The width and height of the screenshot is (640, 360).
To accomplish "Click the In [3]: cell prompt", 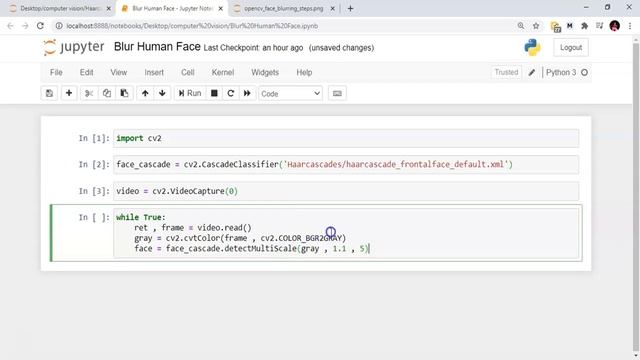I will [94, 191].
